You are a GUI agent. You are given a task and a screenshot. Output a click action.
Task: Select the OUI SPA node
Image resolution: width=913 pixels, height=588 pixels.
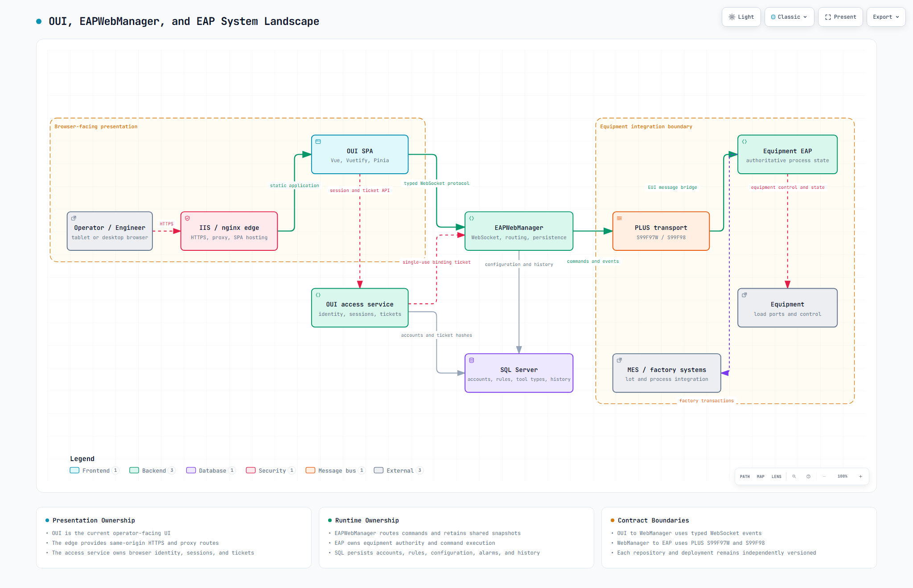pos(360,155)
